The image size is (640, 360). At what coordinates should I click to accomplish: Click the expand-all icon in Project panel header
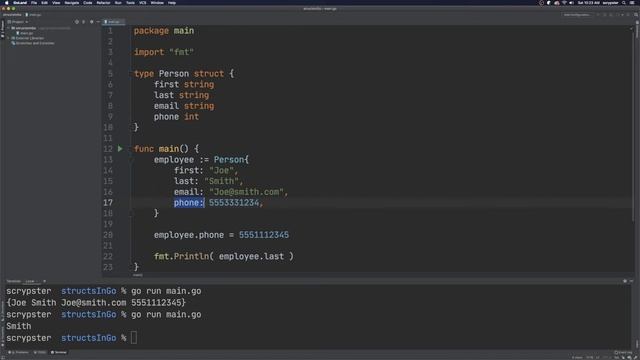point(84,22)
